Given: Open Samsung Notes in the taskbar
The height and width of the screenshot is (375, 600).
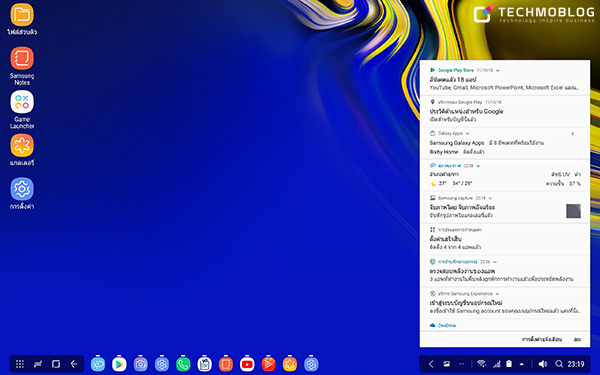Looking at the screenshot, I should [x=226, y=364].
